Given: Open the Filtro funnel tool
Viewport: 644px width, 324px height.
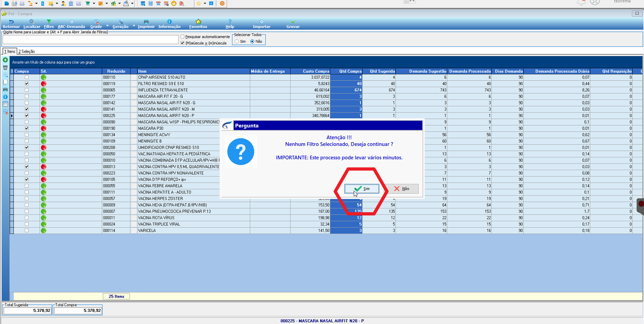Looking at the screenshot, I should (x=49, y=24).
